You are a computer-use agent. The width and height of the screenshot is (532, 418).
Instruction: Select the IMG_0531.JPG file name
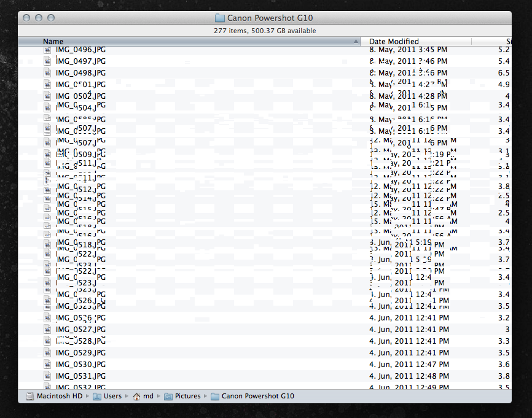(x=80, y=376)
